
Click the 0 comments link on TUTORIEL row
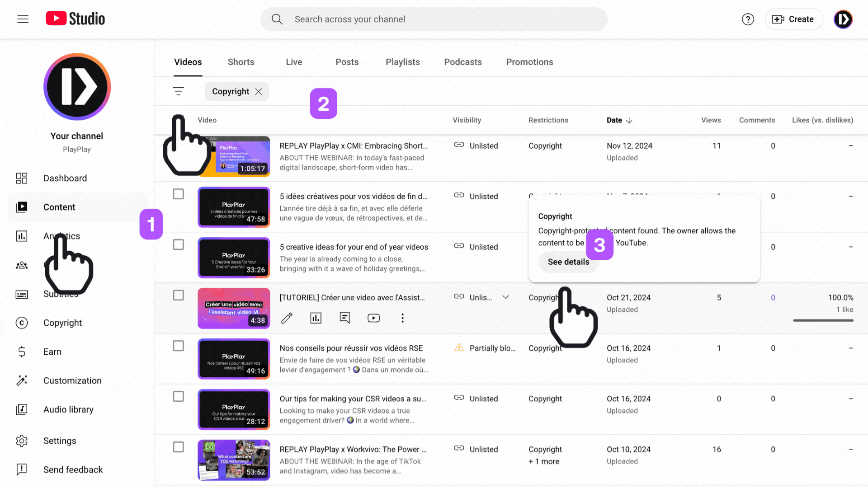pos(773,298)
